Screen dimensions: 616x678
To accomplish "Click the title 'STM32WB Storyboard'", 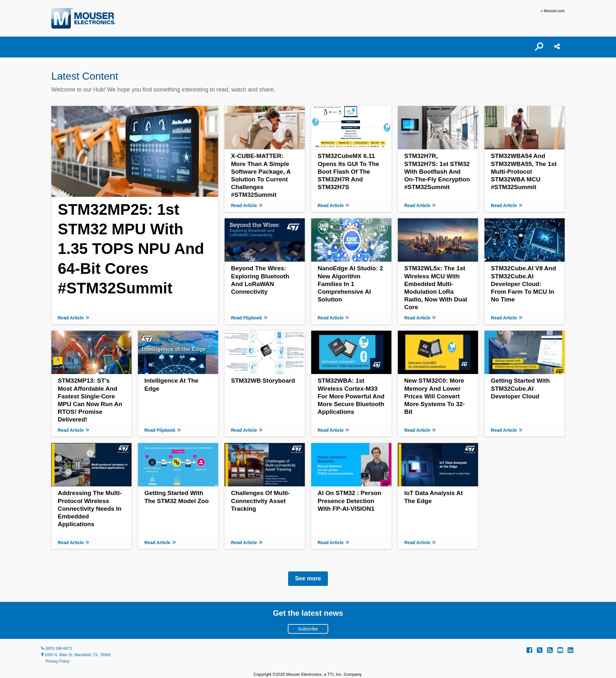I will (263, 381).
